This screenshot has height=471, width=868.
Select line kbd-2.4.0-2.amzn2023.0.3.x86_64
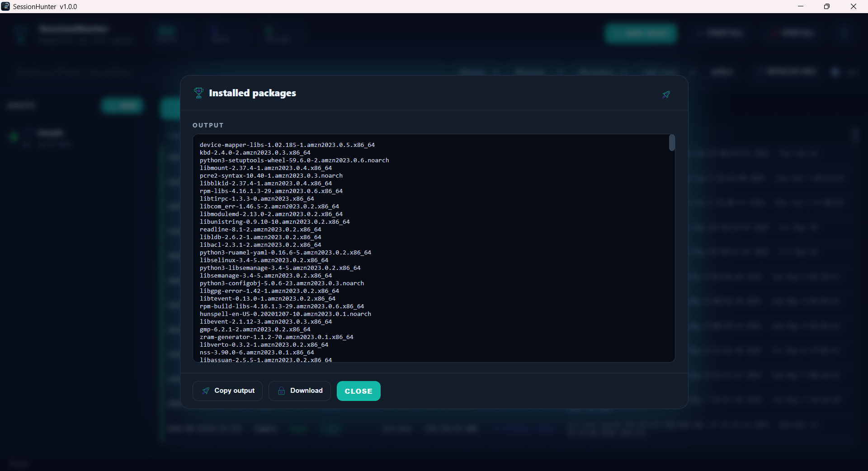(255, 153)
